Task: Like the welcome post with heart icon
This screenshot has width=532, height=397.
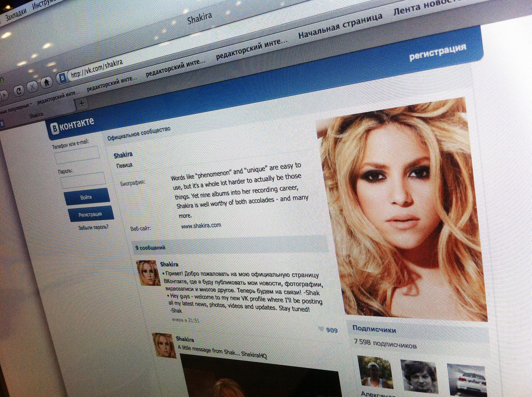Action: tap(321, 329)
